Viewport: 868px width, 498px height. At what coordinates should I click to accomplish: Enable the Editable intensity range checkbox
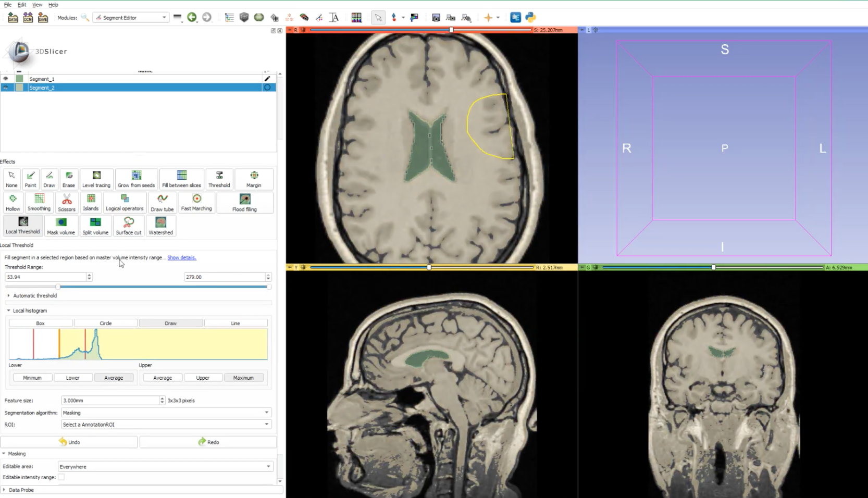click(61, 477)
